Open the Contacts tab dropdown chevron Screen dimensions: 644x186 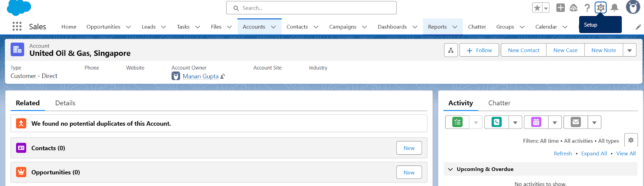click(316, 27)
